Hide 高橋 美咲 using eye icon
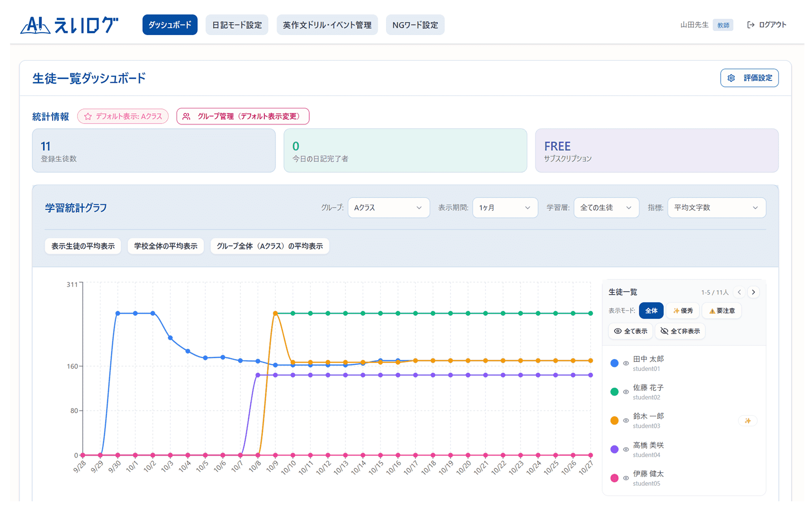Viewport: 812px width, 509px height. pyautogui.click(x=626, y=450)
